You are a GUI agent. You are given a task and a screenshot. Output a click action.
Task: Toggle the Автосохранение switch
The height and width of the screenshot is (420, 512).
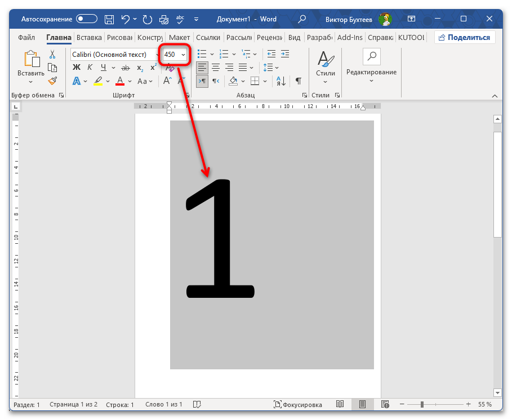[87, 19]
